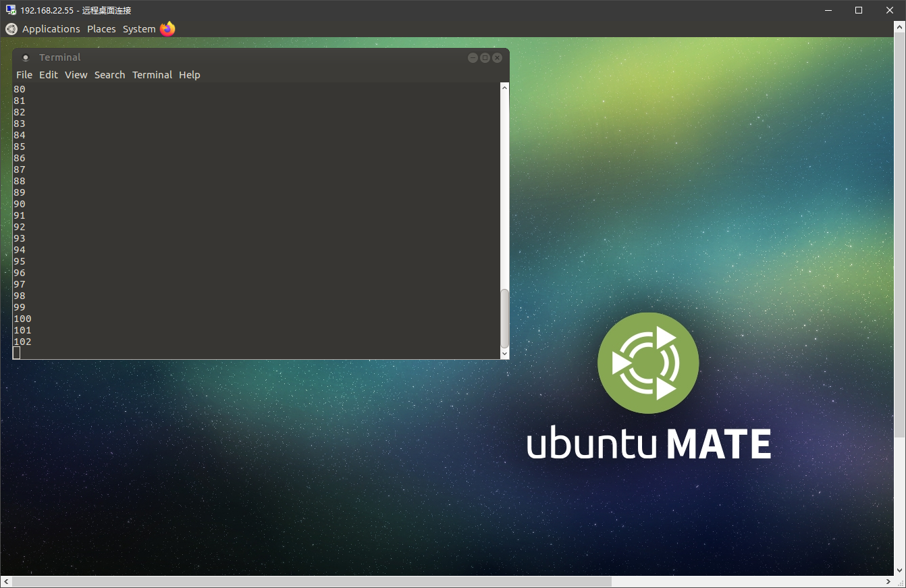Open Terminal's Search menu
906x588 pixels.
[110, 75]
